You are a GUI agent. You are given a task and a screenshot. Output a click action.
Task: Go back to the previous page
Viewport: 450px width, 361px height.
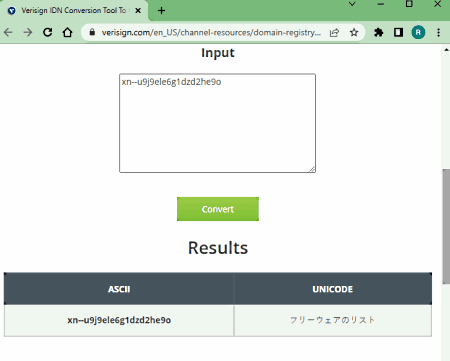[x=8, y=32]
